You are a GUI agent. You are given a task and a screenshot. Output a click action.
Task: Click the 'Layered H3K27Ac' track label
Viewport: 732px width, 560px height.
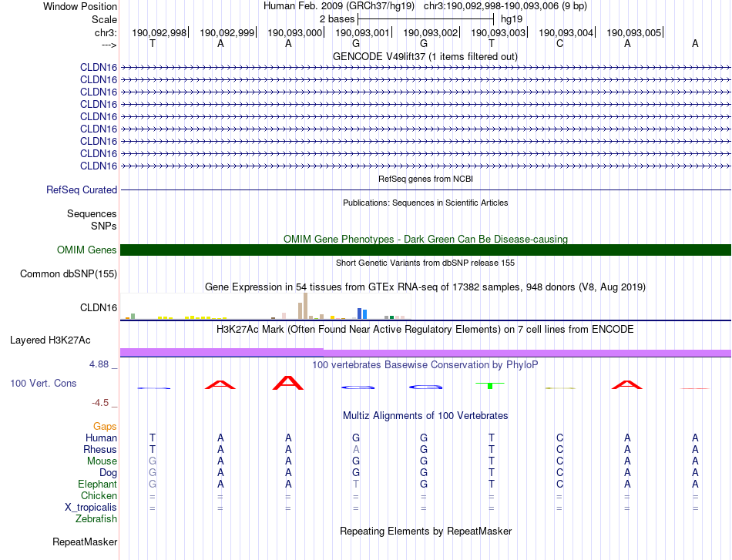(50, 340)
